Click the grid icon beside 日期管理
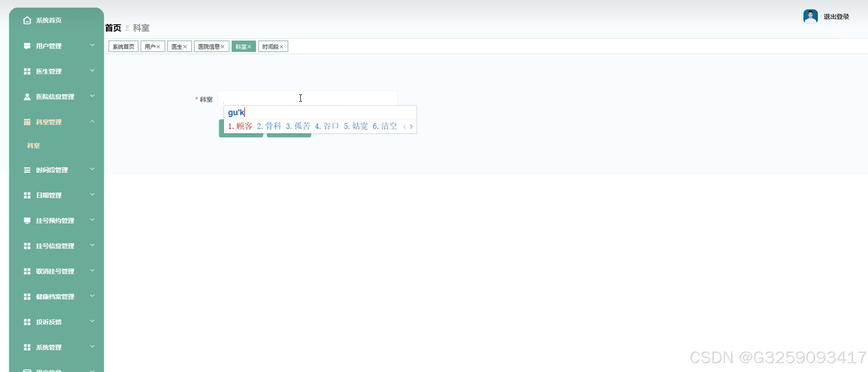Image resolution: width=868 pixels, height=372 pixels. [x=27, y=195]
